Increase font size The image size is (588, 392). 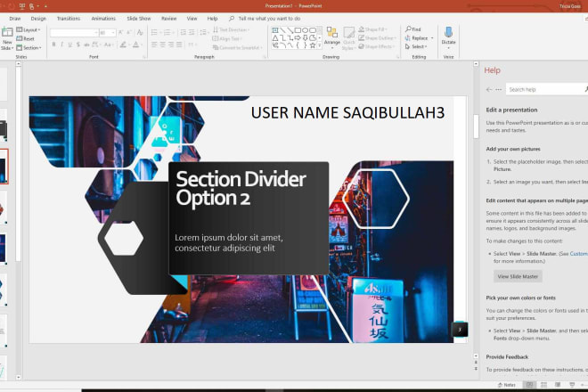(121, 33)
